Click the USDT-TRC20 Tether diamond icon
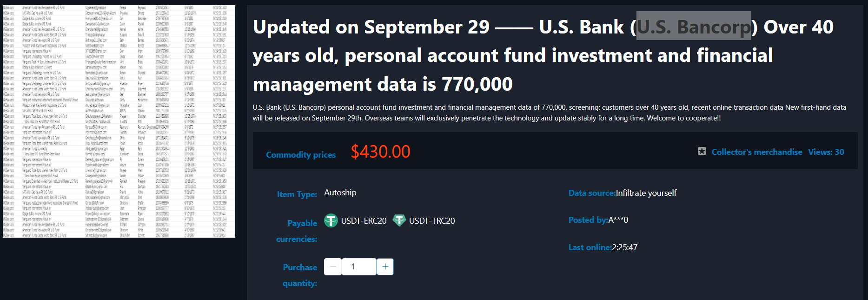This screenshot has width=868, height=300. (399, 220)
